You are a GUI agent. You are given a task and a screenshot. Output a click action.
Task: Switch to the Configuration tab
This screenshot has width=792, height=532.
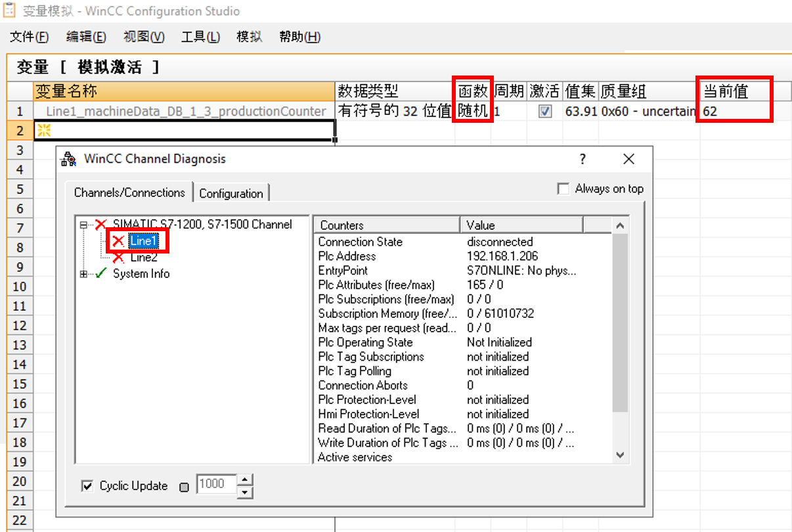(x=231, y=194)
